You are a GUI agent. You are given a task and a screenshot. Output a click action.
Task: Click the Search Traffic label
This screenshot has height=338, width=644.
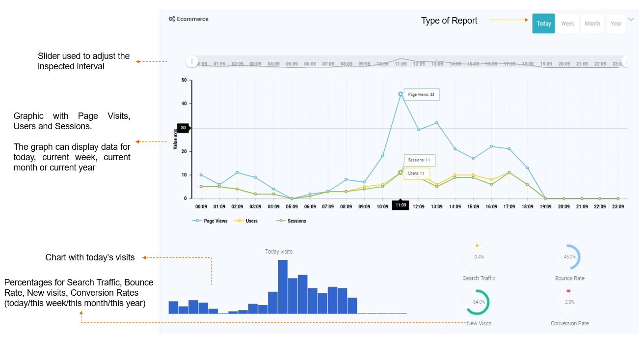[x=479, y=278]
